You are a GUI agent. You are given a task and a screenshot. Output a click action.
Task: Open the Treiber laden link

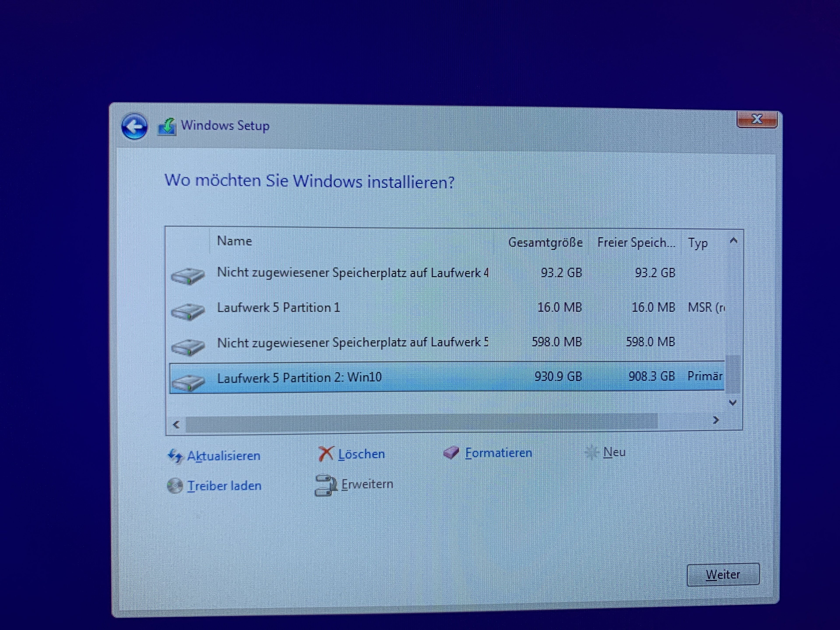(x=224, y=486)
